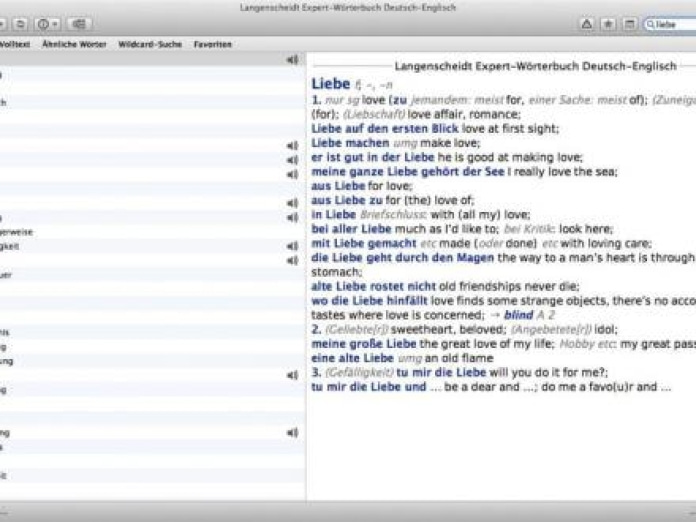
Task: Switch to the Volltext search tab
Action: (x=15, y=44)
